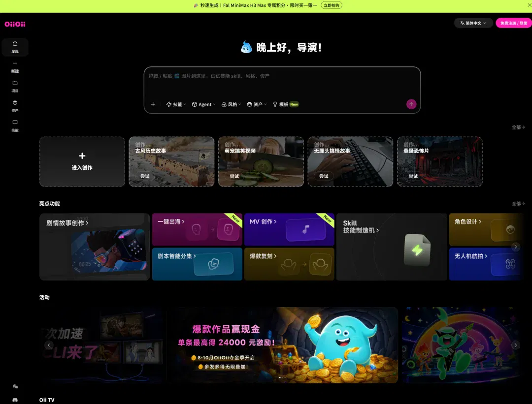532x404 pixels.
Task: Open the MV 创作 feature card
Action: pyautogui.click(x=290, y=229)
